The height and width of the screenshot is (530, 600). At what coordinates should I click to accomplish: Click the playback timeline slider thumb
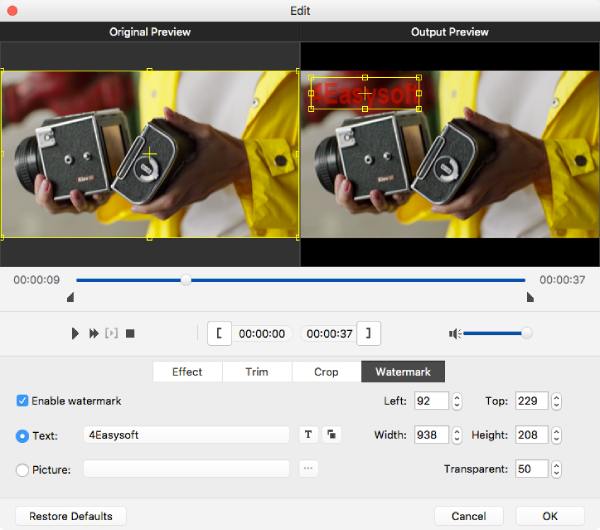(186, 280)
